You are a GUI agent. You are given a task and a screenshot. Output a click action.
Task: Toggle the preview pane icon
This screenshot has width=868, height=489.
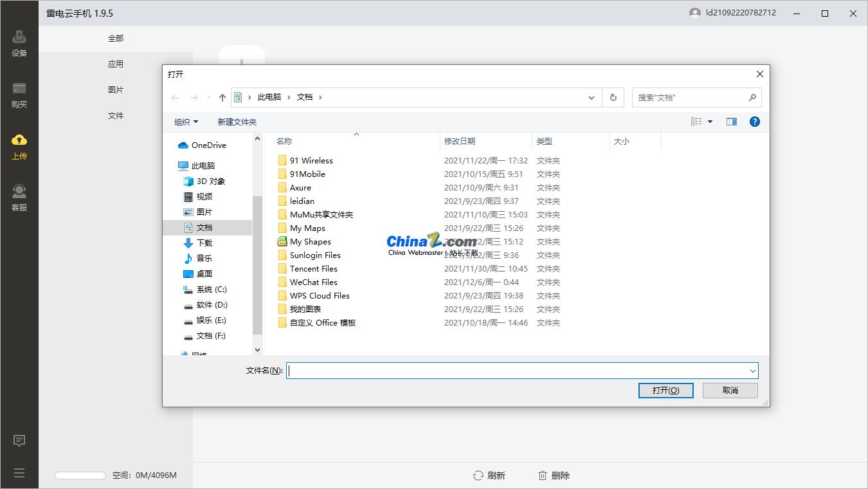tap(732, 122)
